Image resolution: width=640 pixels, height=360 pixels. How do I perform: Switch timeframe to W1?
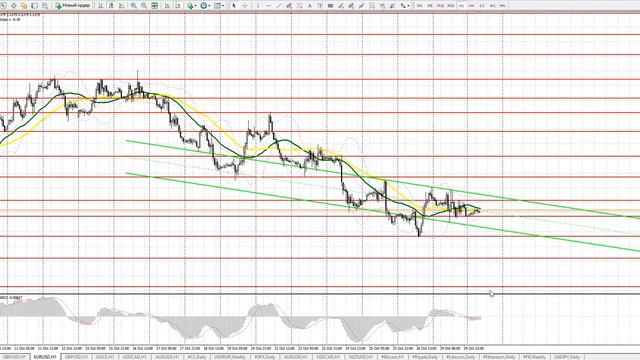click(x=492, y=6)
